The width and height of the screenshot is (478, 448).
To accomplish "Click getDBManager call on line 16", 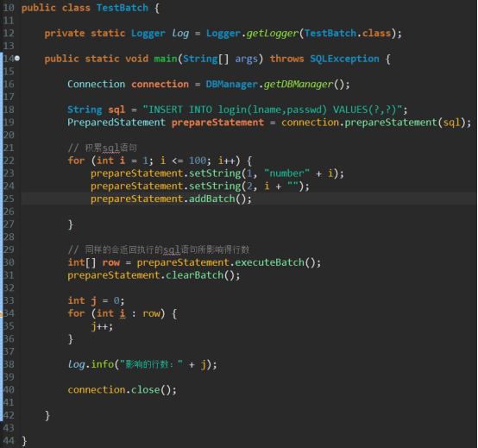I will (x=299, y=85).
